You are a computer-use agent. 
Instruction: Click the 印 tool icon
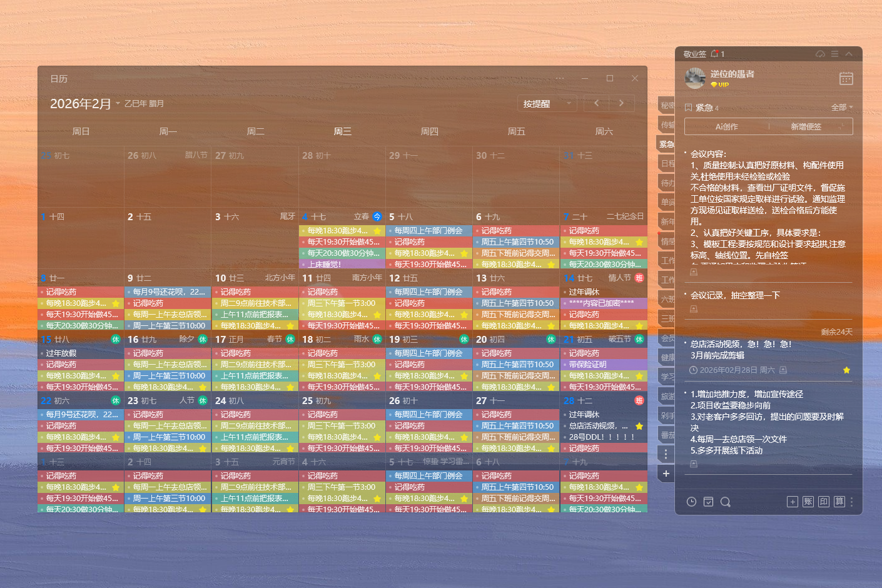(x=824, y=502)
